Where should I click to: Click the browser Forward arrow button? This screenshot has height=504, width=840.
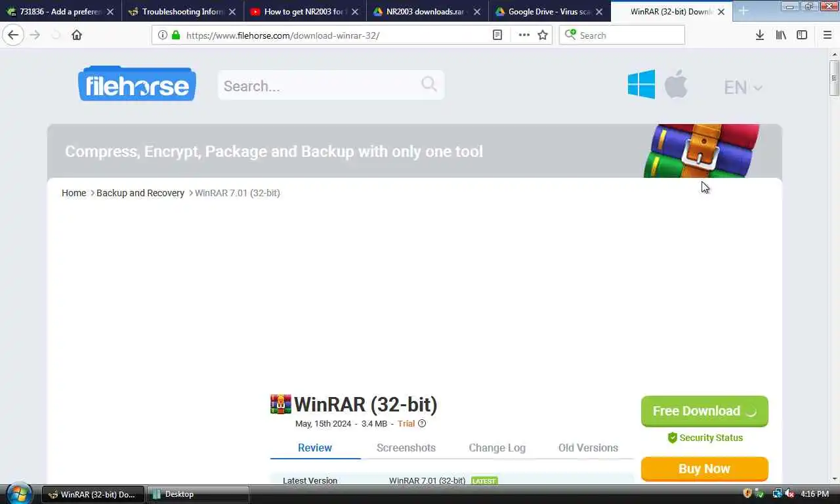(35, 35)
